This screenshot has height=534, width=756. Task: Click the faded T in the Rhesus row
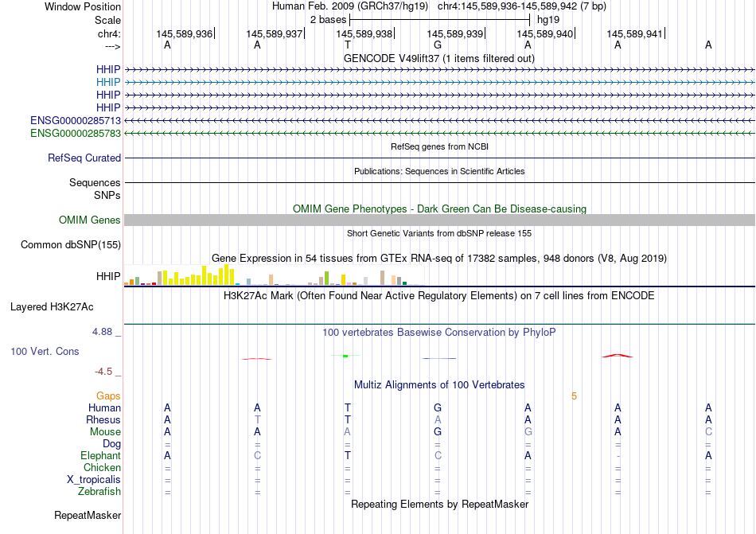(x=258, y=419)
